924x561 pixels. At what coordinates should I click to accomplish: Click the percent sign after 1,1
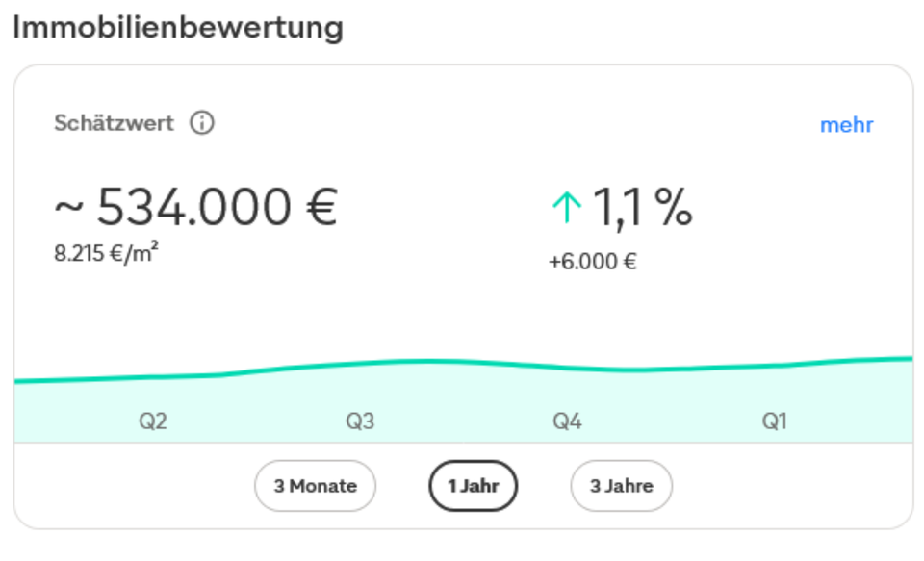pos(675,208)
